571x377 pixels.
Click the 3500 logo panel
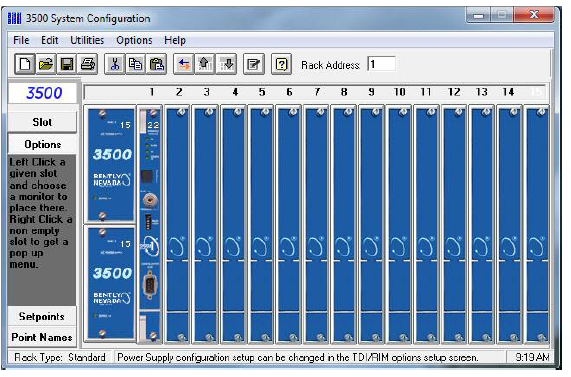coord(43,93)
